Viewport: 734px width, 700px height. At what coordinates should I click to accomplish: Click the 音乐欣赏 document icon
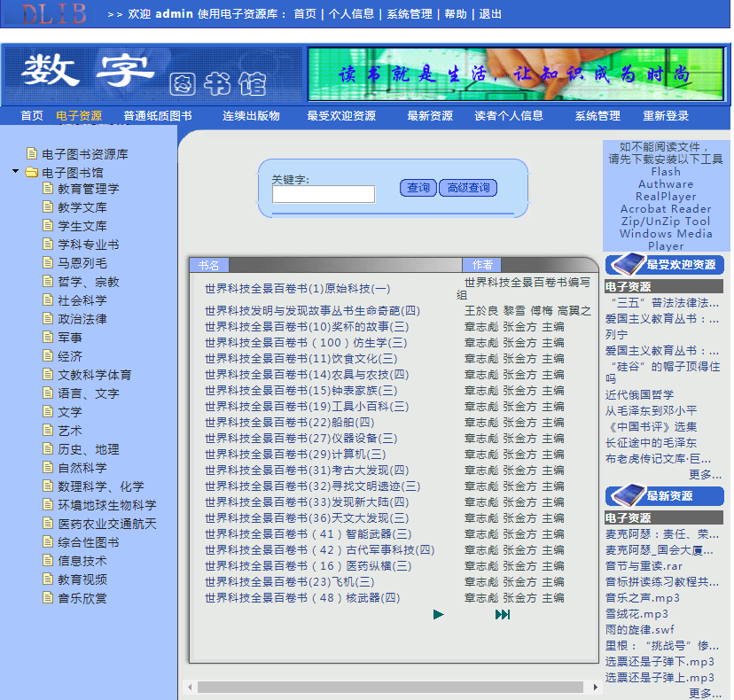(49, 598)
